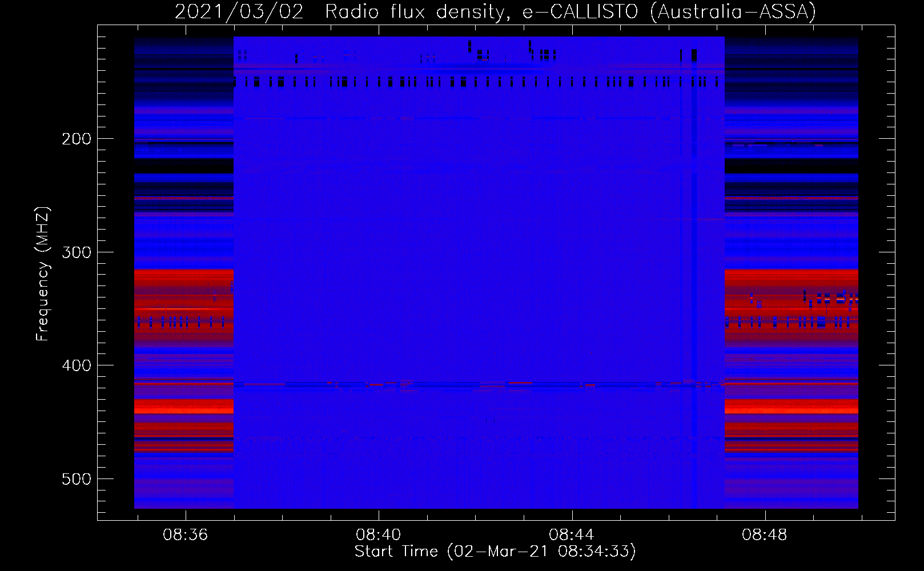Click the 500 frequency tick label

(x=77, y=479)
